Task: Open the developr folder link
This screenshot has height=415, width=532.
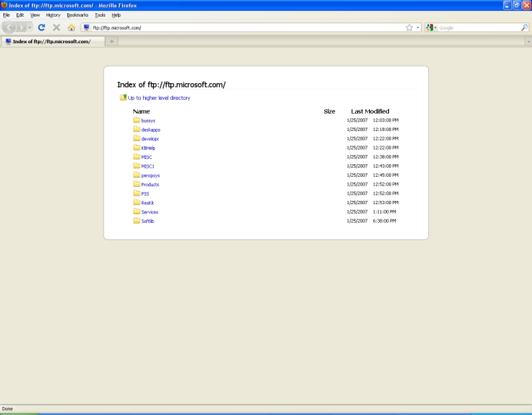Action: click(x=150, y=139)
